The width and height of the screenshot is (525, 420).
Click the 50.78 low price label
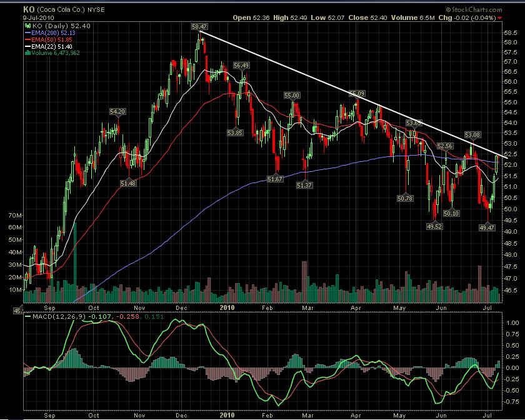click(x=405, y=198)
